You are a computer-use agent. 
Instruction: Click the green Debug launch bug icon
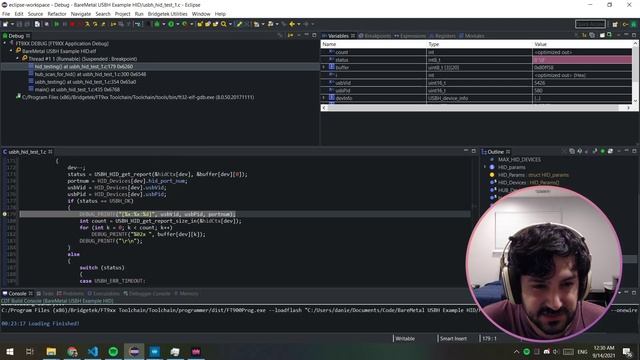[x=157, y=24]
